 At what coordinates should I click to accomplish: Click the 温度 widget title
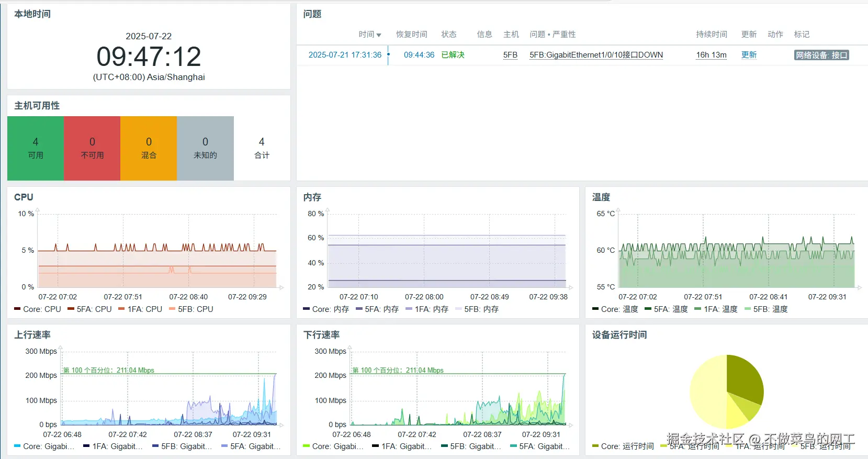click(x=601, y=197)
